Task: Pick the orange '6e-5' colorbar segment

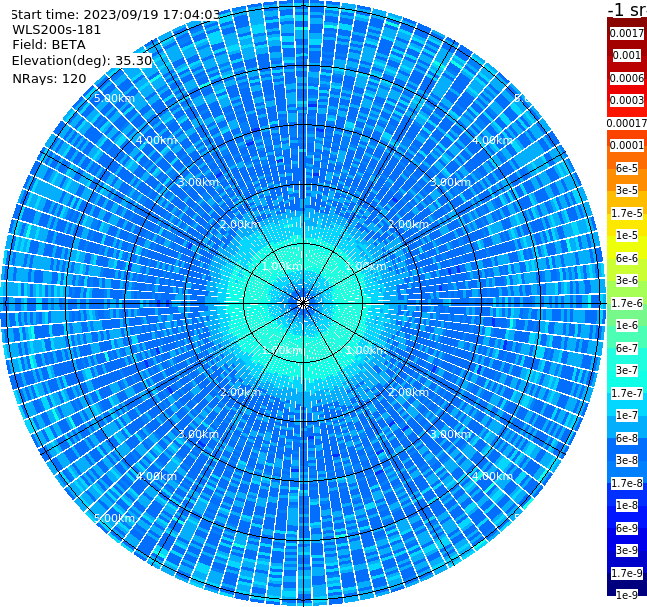Action: 627,168
